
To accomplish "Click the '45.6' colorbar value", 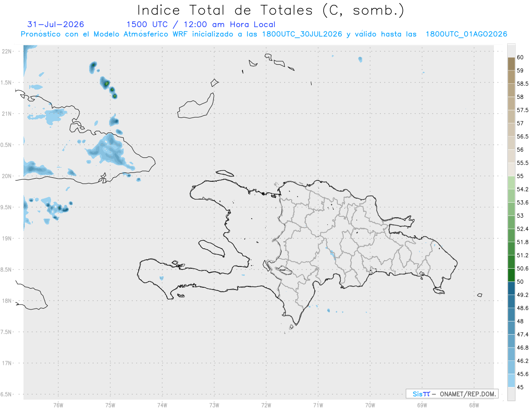I will pos(523,374).
